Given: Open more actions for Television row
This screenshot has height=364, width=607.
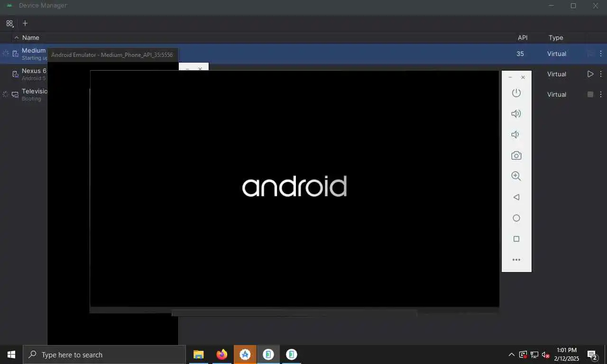Looking at the screenshot, I should pos(601,94).
